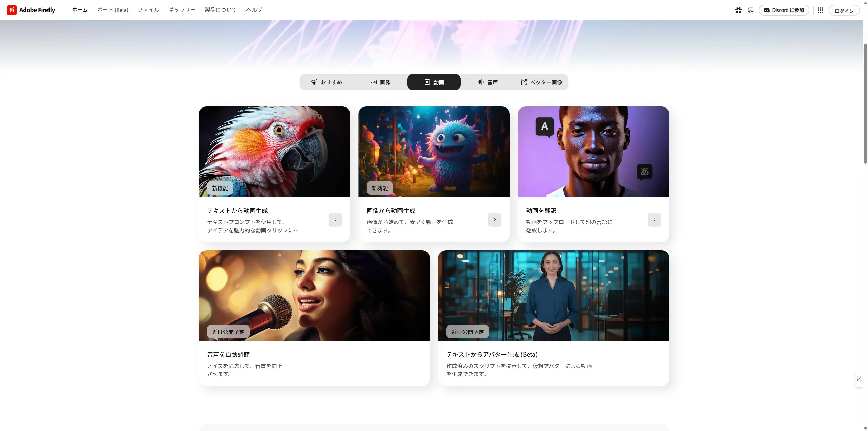Screen dimensions: 868x431
Task: Click the scrollbar up arrow
Action: (x=865, y=3)
